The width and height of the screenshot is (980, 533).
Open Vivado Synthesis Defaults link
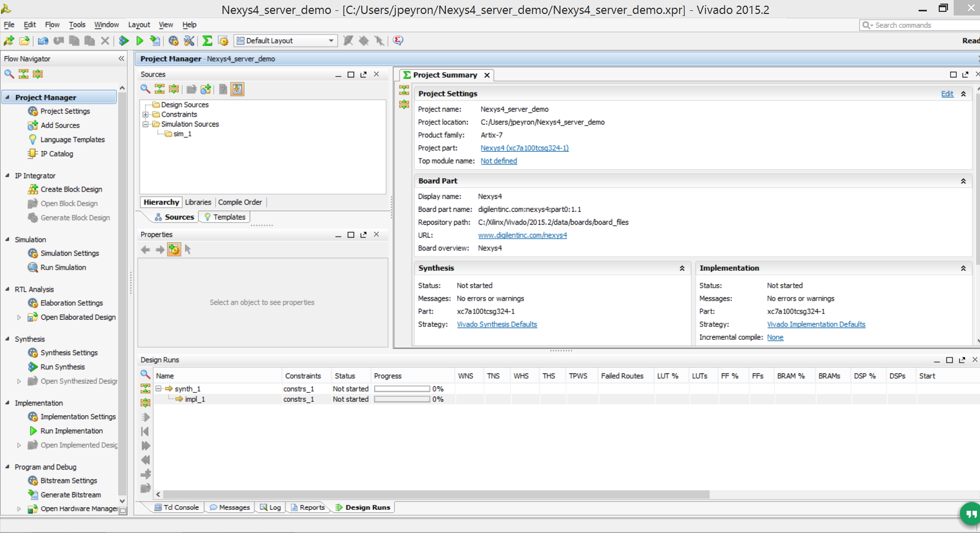(x=497, y=324)
